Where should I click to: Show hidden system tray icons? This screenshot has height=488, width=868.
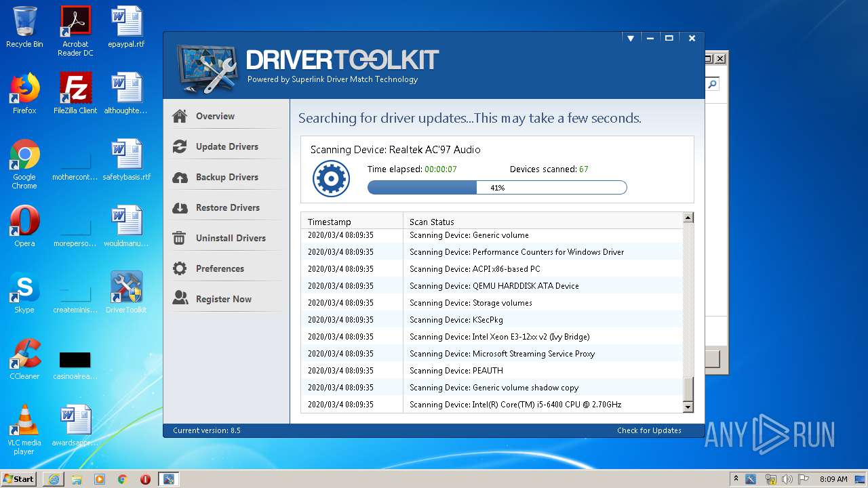[x=736, y=479]
